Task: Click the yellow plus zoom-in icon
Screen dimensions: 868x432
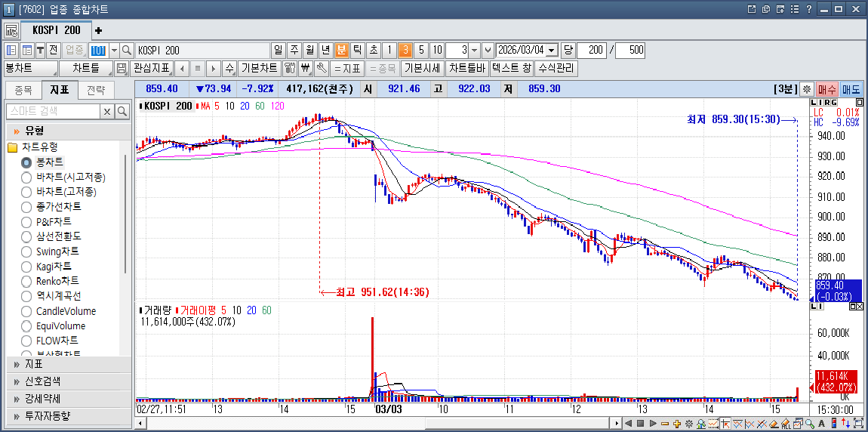Action: click(x=677, y=424)
